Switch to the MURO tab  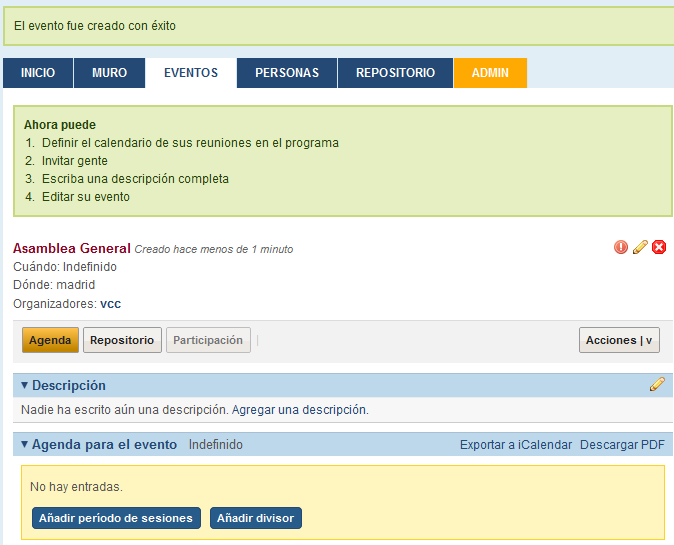point(110,73)
